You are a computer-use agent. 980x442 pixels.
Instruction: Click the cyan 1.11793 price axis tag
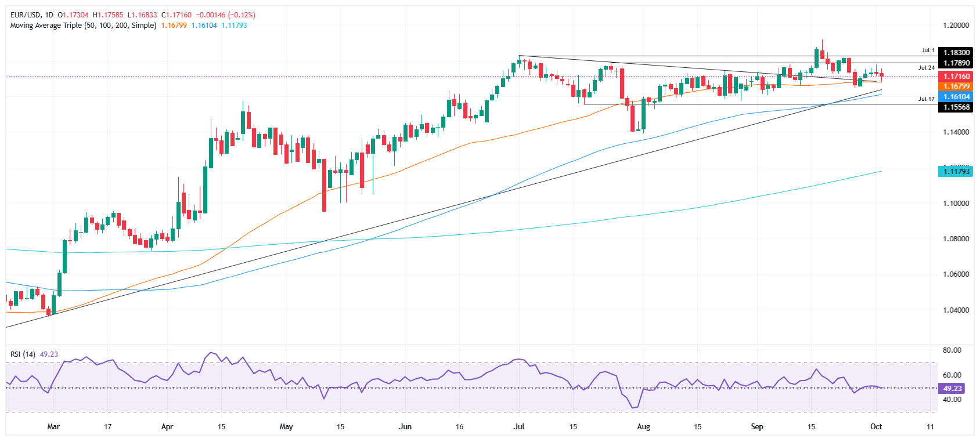click(956, 171)
